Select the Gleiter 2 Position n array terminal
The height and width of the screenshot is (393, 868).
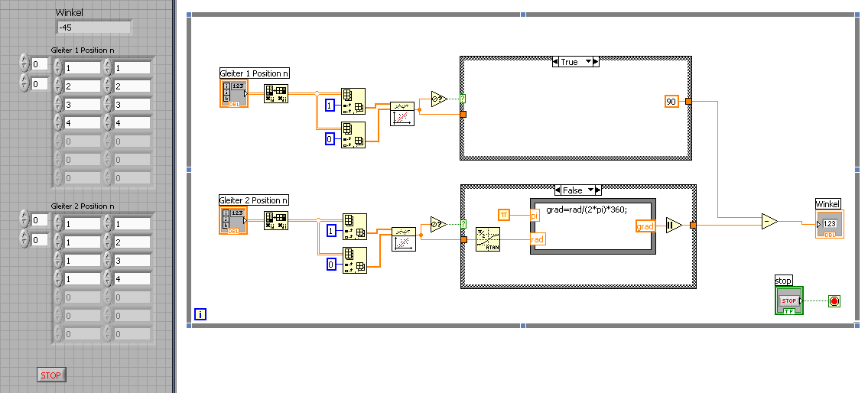coord(233,219)
